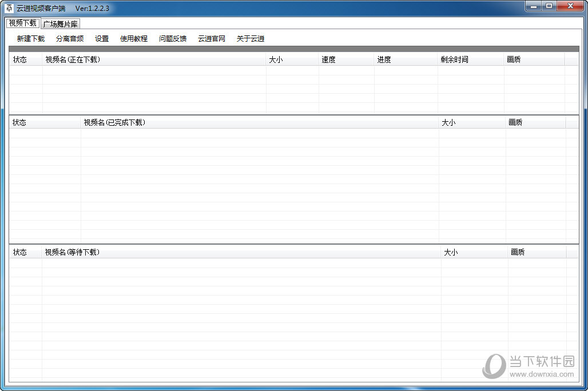Viewport: 588px width, 391px height.
Task: Click 画质 header in the 等待下载 list
Action: tap(537, 252)
